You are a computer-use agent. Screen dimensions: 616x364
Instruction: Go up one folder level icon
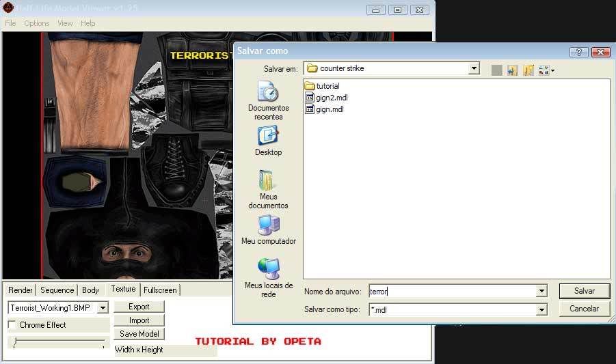(x=512, y=70)
